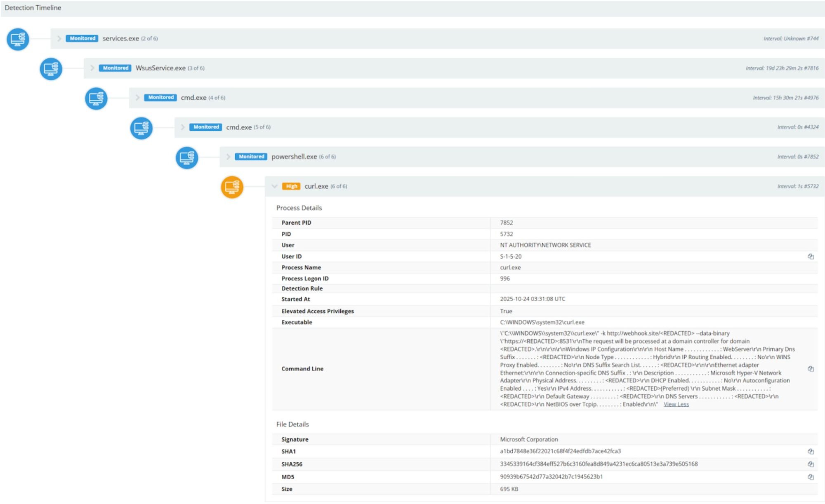This screenshot has width=825, height=504.
Task: Click Monitored badge on services.exe
Action: click(x=82, y=38)
